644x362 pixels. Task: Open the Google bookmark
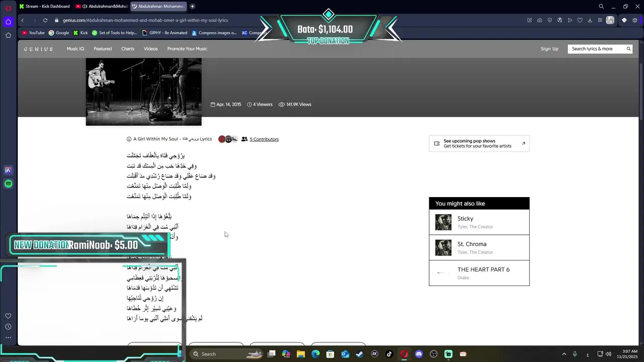[x=59, y=33]
